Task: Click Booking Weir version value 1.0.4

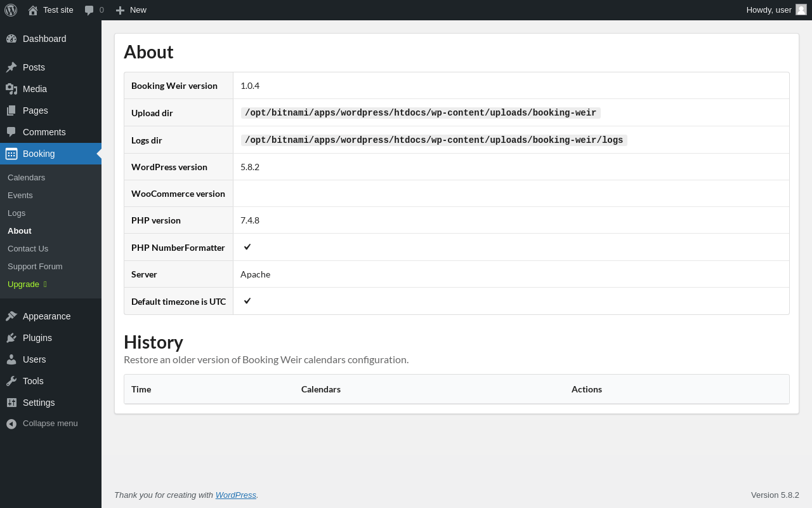Action: (x=250, y=86)
